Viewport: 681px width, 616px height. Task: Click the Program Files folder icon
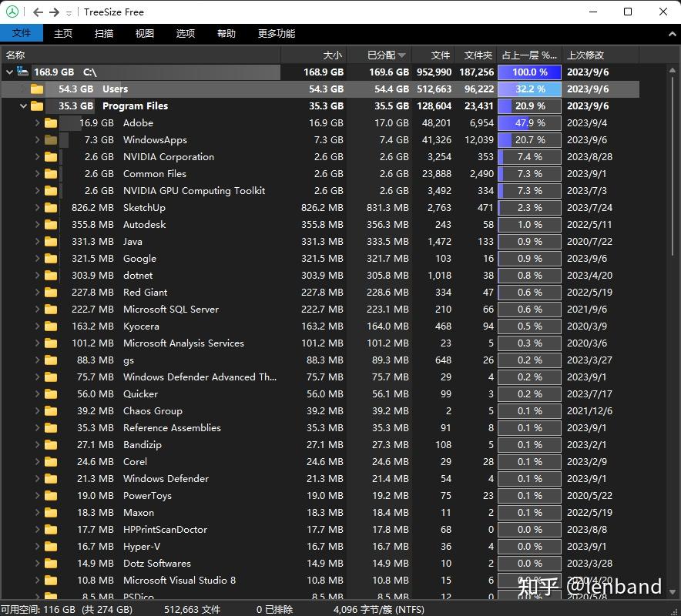click(37, 106)
